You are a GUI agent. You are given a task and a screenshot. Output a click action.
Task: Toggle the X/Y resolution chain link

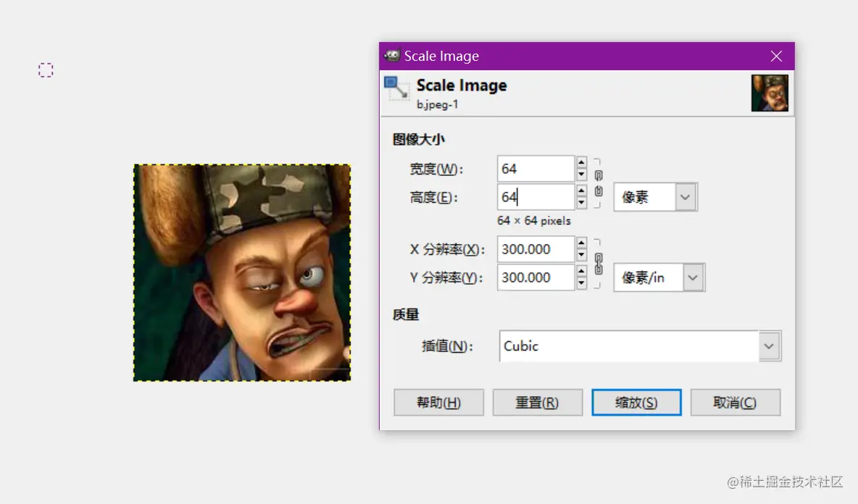click(x=597, y=263)
